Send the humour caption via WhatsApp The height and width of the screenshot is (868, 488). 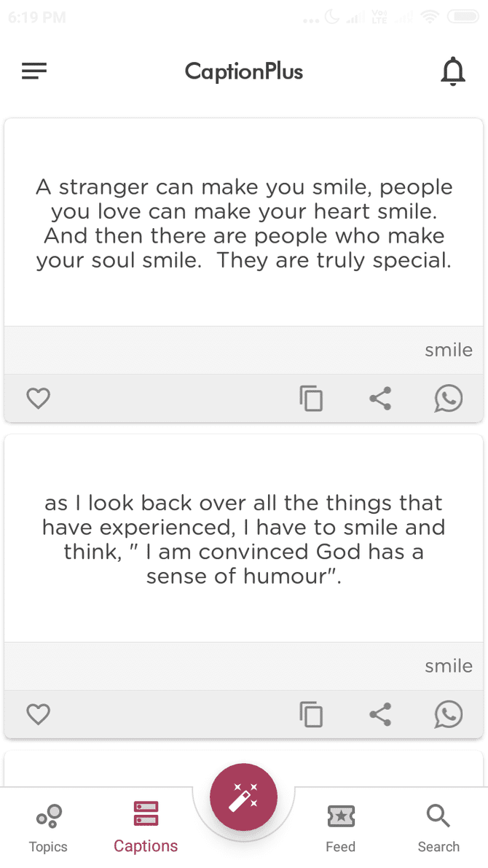(x=449, y=714)
